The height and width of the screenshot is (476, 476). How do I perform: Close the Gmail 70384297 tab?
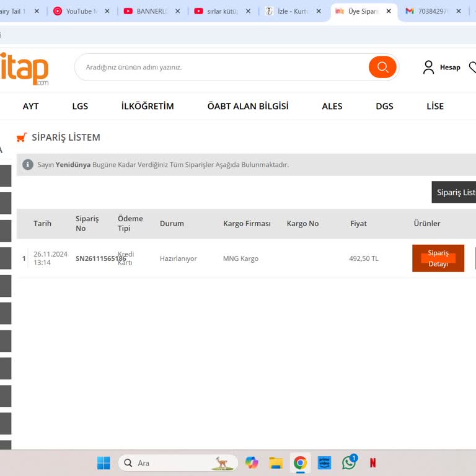(x=459, y=11)
